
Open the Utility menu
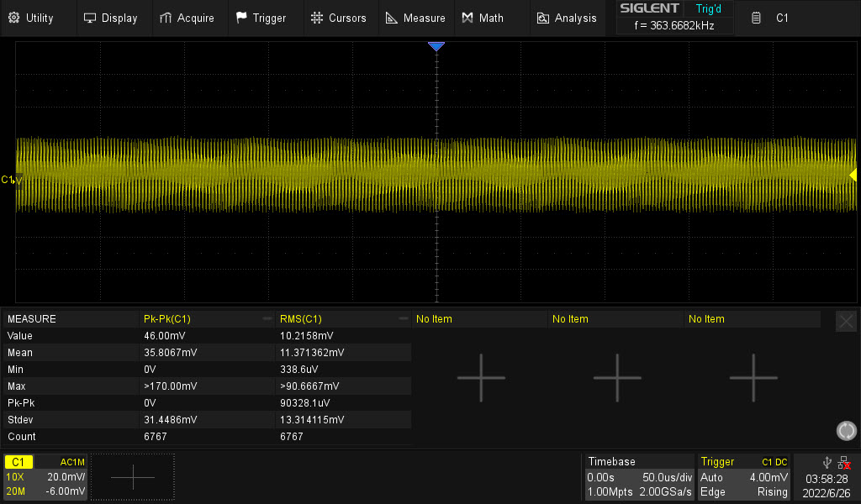click(x=31, y=18)
